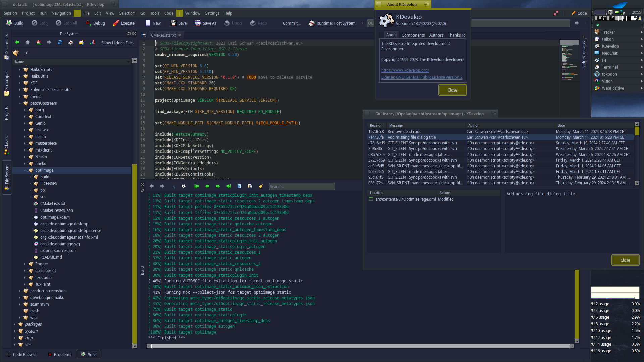Image resolution: width=644 pixels, height=362 pixels.
Task: Click the copy icon in Build output toolbar
Action: click(x=250, y=186)
